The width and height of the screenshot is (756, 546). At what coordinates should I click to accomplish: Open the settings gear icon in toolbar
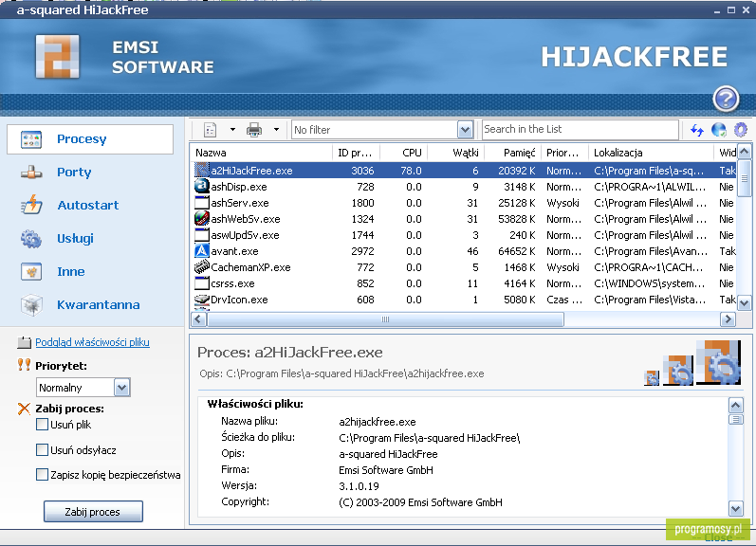[741, 130]
